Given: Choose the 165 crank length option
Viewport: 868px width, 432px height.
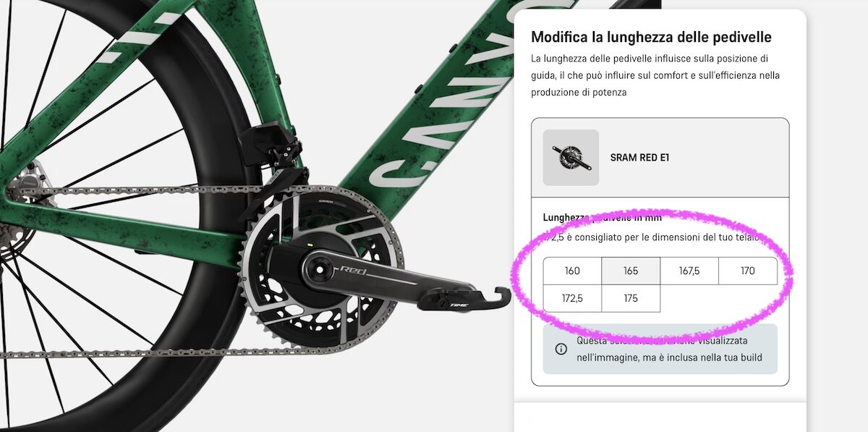Looking at the screenshot, I should tap(631, 271).
